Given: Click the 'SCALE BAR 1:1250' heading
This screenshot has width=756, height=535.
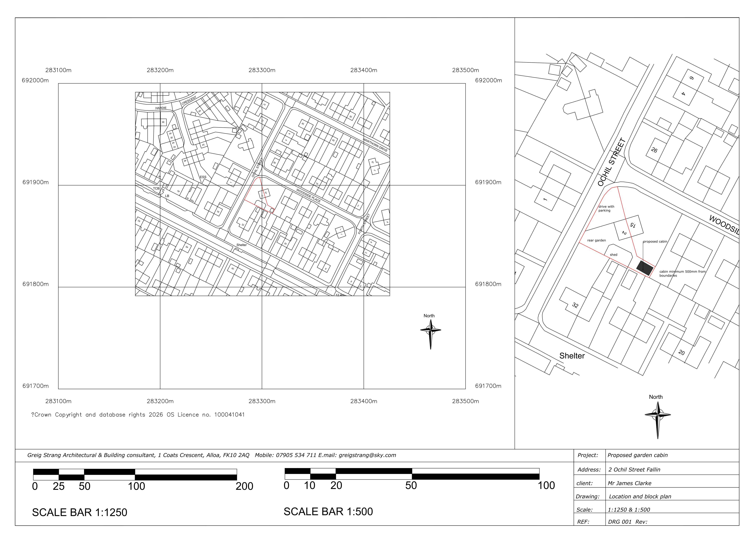Looking at the screenshot, I should [x=79, y=512].
